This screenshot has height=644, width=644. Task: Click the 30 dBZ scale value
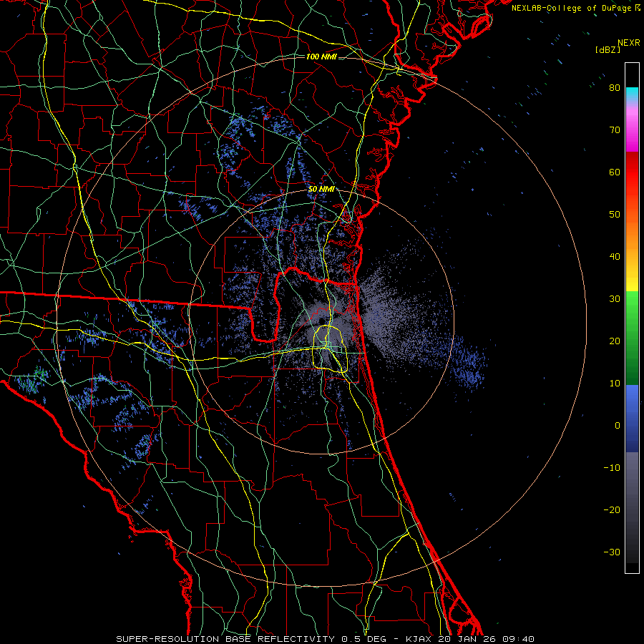pos(615,299)
